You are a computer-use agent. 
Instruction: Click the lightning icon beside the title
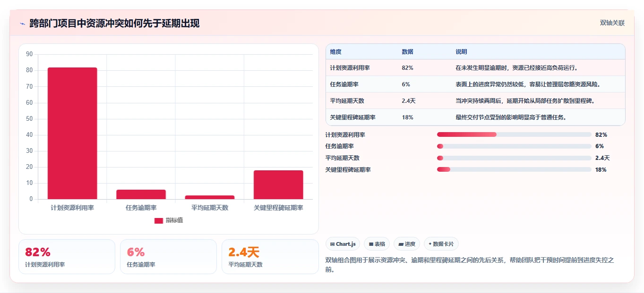pyautogui.click(x=22, y=23)
